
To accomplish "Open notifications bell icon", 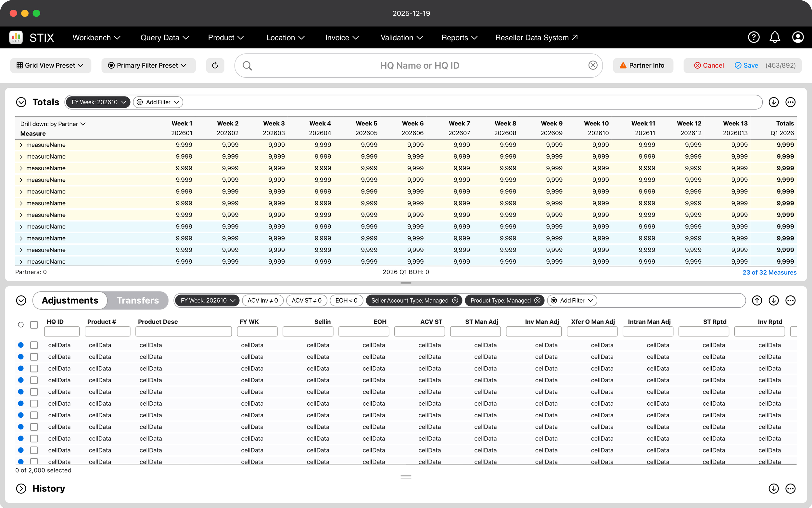I will (775, 37).
